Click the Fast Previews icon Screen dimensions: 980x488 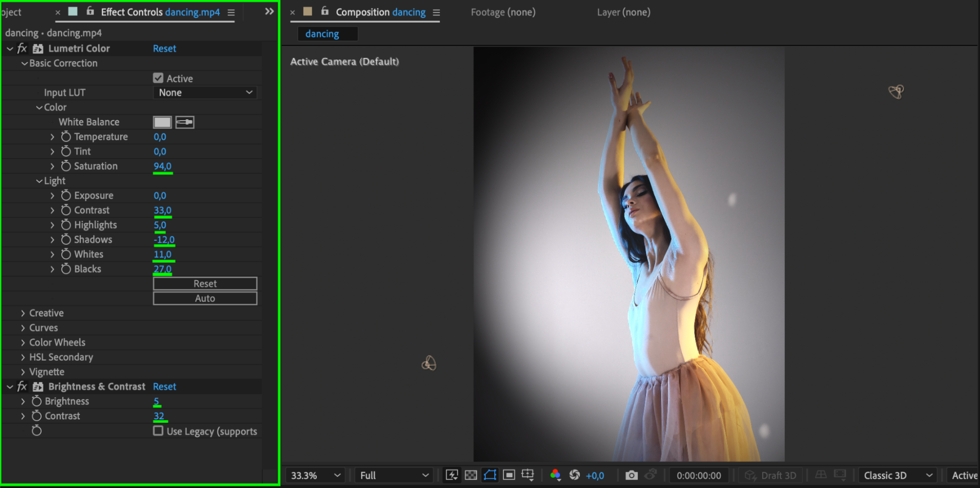click(x=452, y=475)
